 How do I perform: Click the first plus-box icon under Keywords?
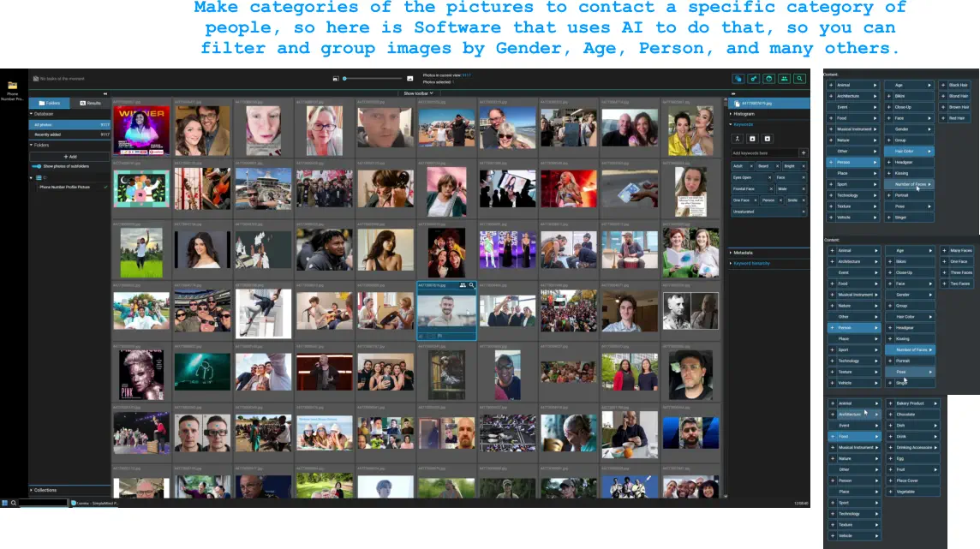point(752,138)
